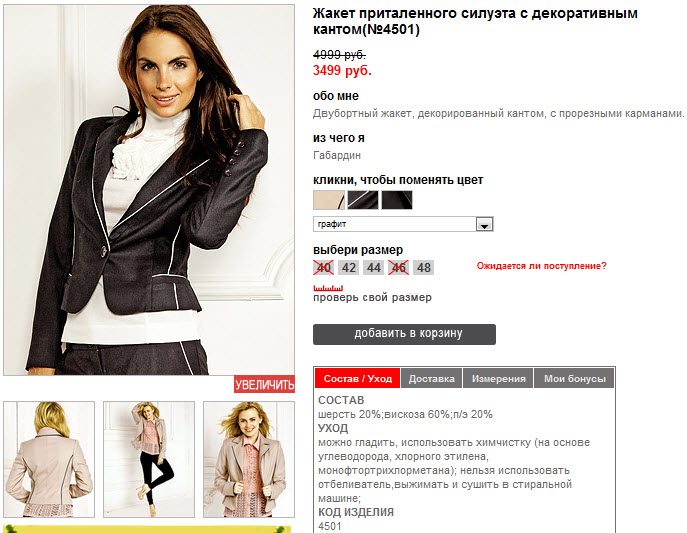Click the unavailable size 46

click(399, 268)
